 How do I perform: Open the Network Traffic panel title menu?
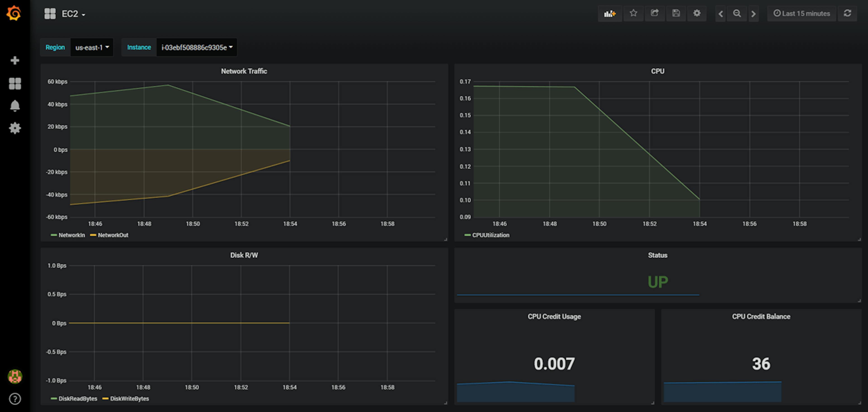[244, 71]
